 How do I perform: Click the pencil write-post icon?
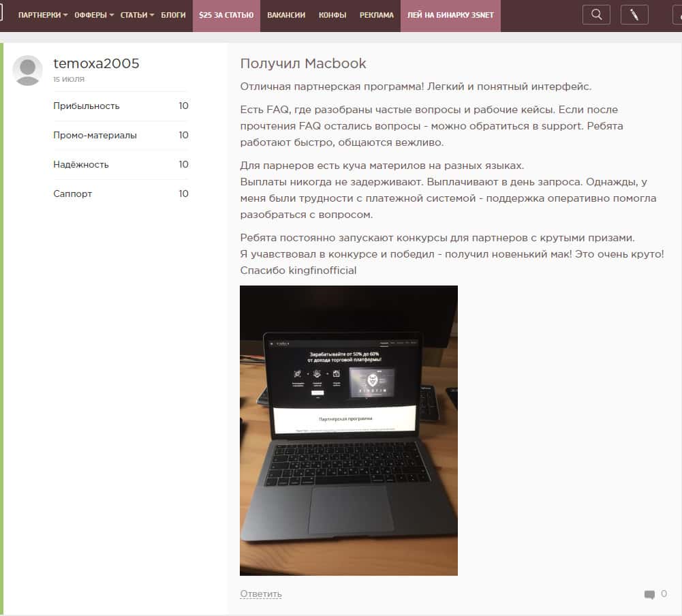(634, 14)
